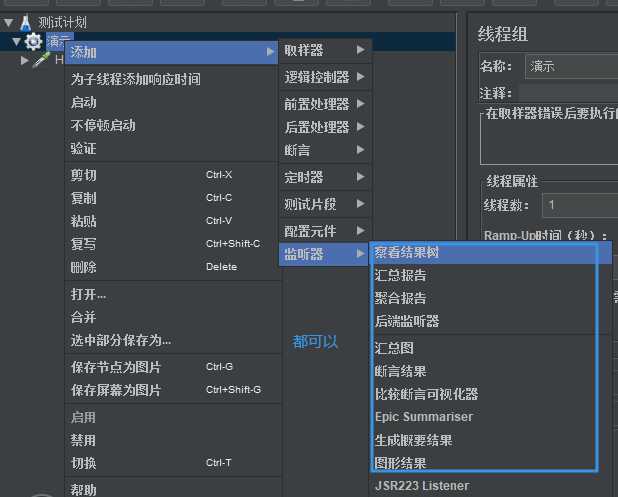The height and width of the screenshot is (497, 618).
Task: Add the 汇总报告 listener
Action: [491, 275]
